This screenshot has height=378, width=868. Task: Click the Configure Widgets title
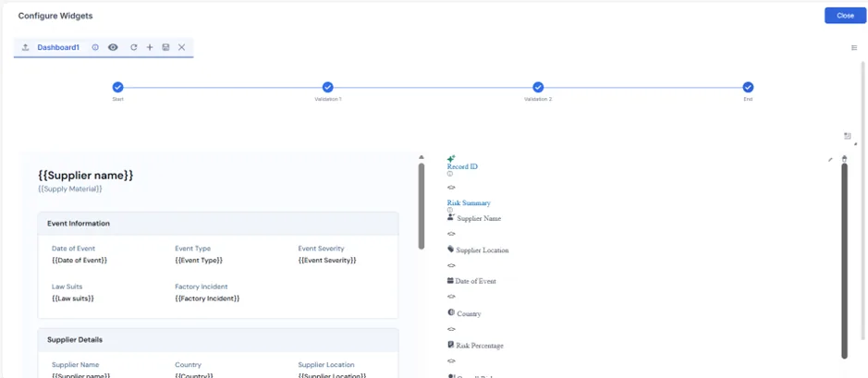pyautogui.click(x=55, y=16)
